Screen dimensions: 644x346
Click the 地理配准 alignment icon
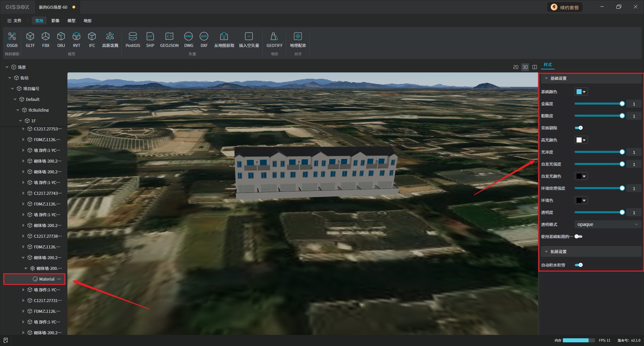pos(298,36)
